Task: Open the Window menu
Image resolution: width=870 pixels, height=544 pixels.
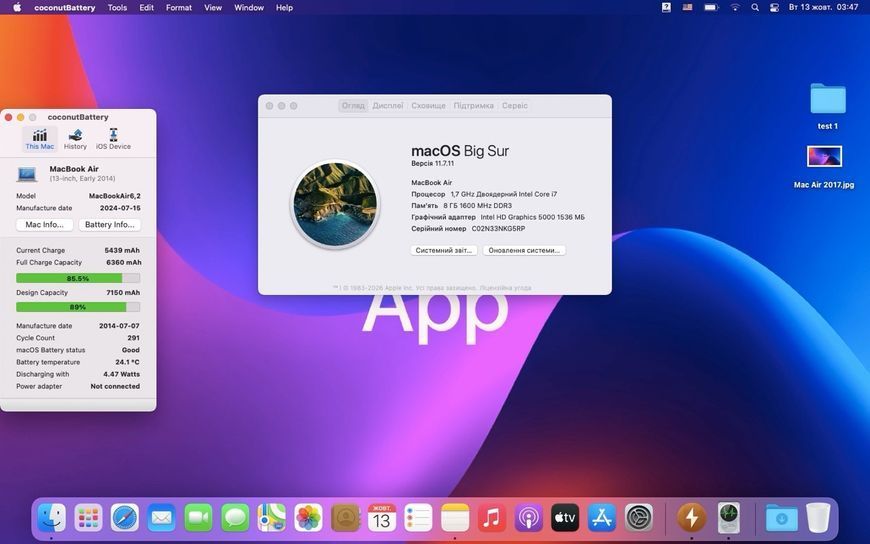Action: (x=249, y=8)
